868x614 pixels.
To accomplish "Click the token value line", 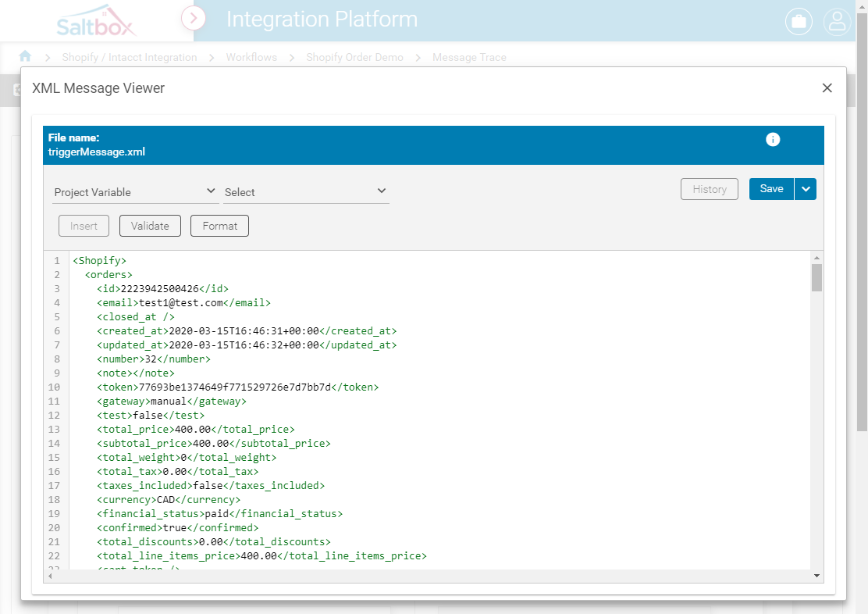I will (238, 387).
